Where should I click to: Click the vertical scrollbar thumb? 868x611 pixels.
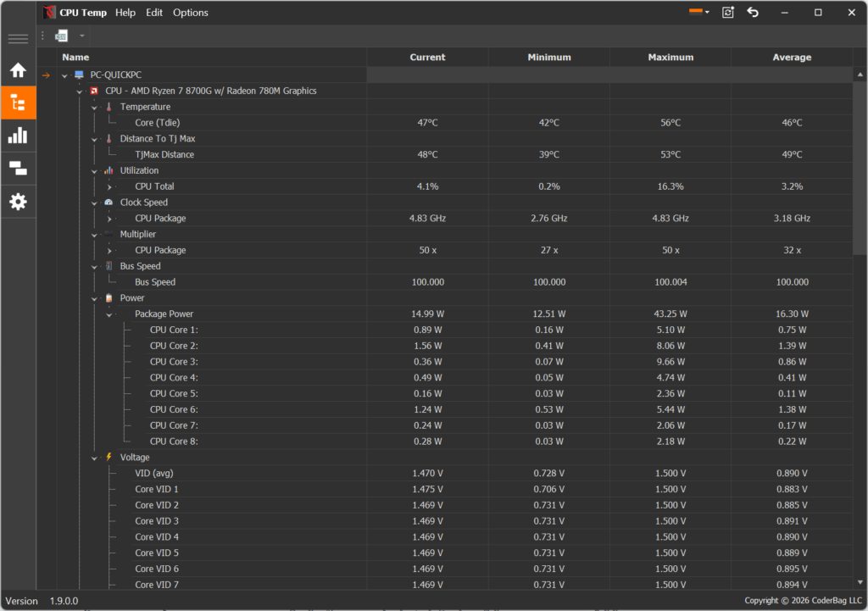pyautogui.click(x=860, y=169)
